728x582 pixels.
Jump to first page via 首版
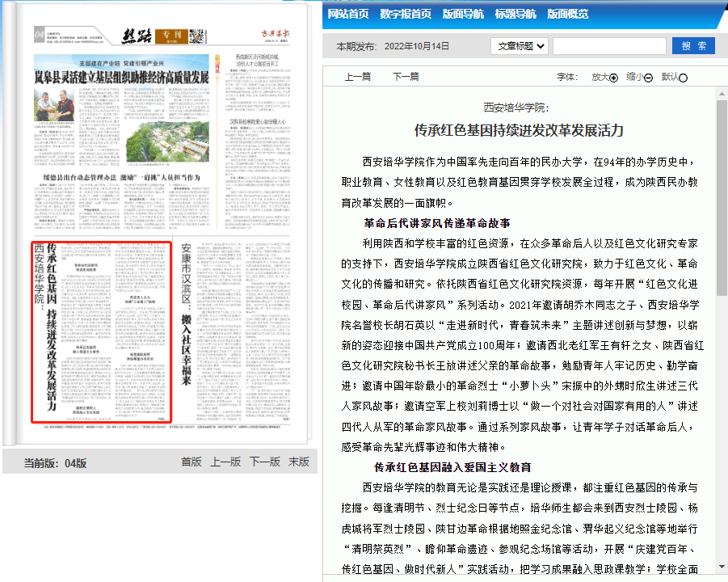191,462
